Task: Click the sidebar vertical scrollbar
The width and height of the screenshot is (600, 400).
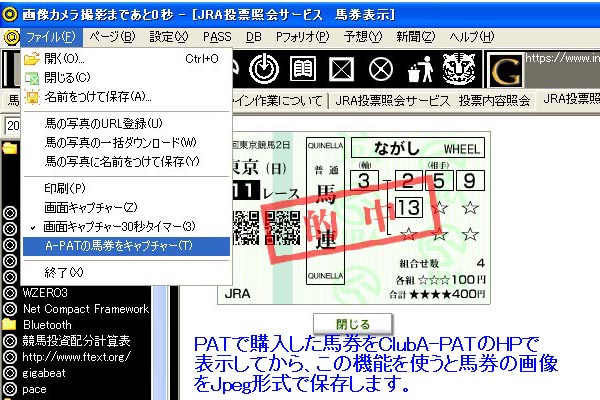Action: 159,343
